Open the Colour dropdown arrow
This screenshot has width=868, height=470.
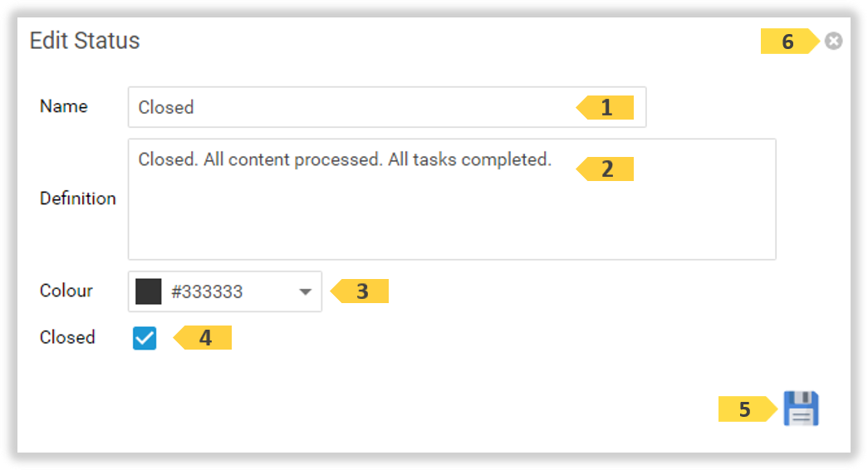pyautogui.click(x=305, y=292)
